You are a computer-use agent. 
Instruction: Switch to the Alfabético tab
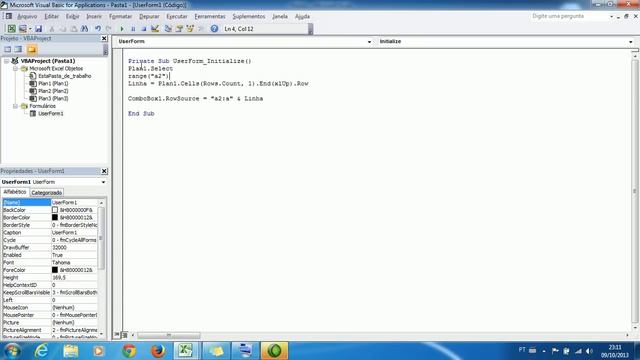[15, 192]
